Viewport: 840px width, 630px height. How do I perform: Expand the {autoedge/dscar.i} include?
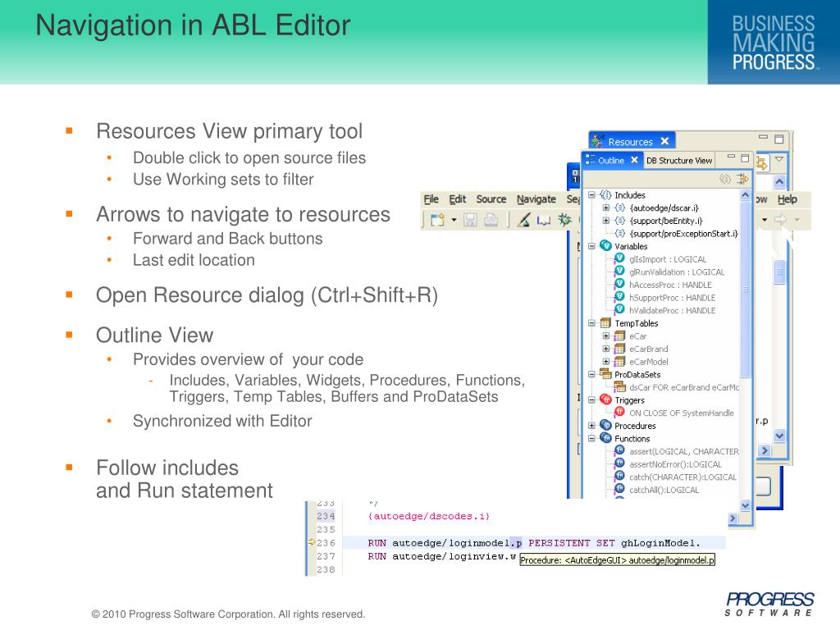[606, 208]
